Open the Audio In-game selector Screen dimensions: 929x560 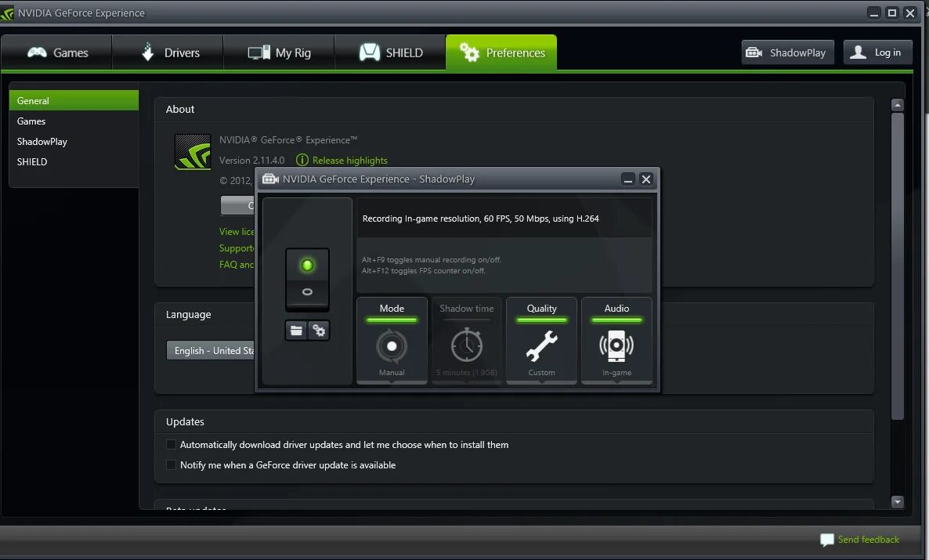coord(616,341)
